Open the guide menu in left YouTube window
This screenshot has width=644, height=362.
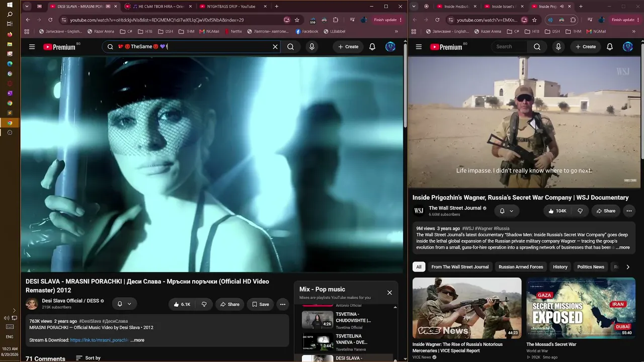click(32, 47)
